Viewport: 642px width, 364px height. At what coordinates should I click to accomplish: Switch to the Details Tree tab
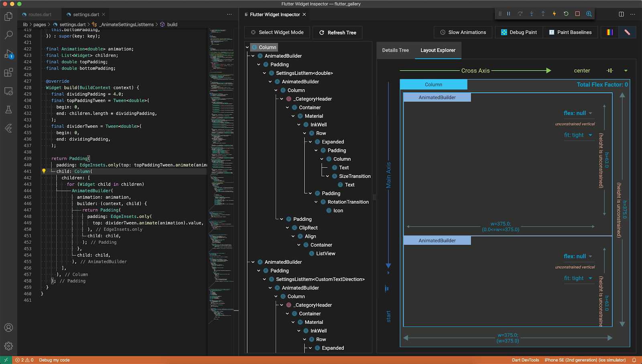pyautogui.click(x=395, y=51)
